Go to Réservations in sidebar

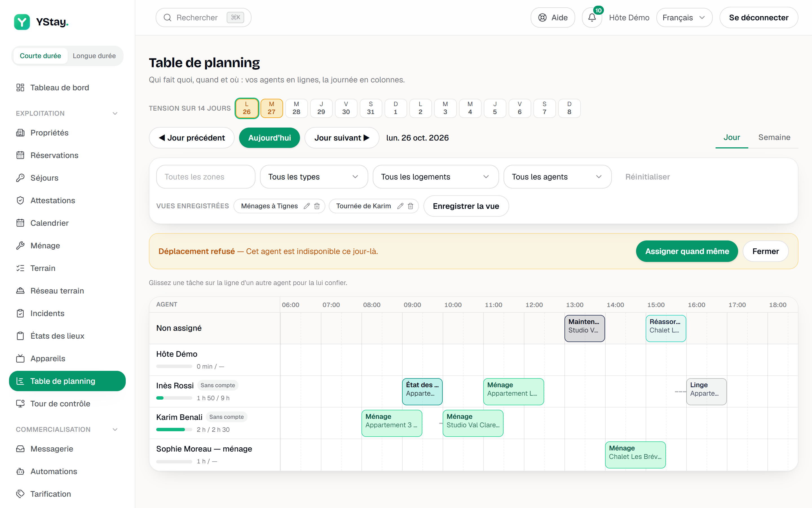pos(67,155)
